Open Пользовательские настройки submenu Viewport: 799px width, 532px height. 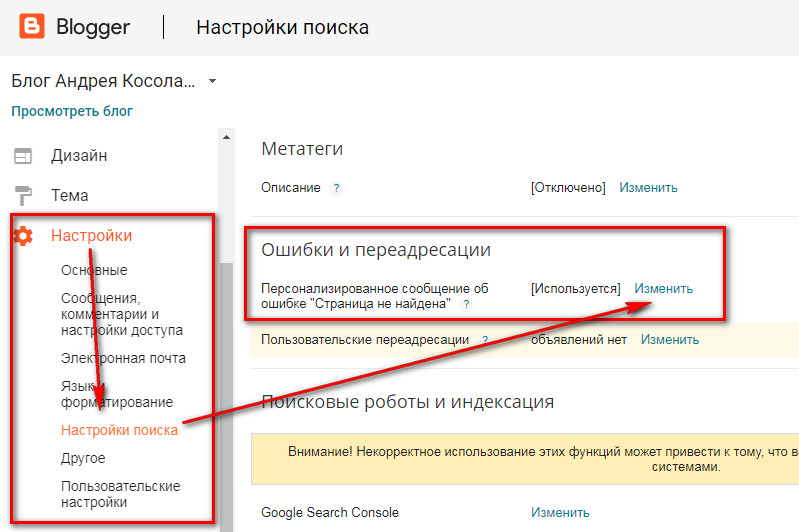pos(121,494)
